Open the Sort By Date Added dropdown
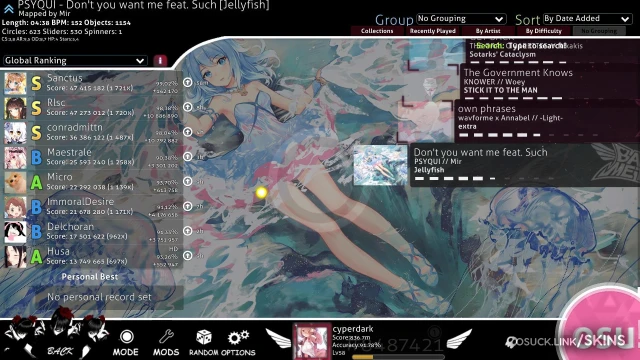640x360 pixels. 587,19
